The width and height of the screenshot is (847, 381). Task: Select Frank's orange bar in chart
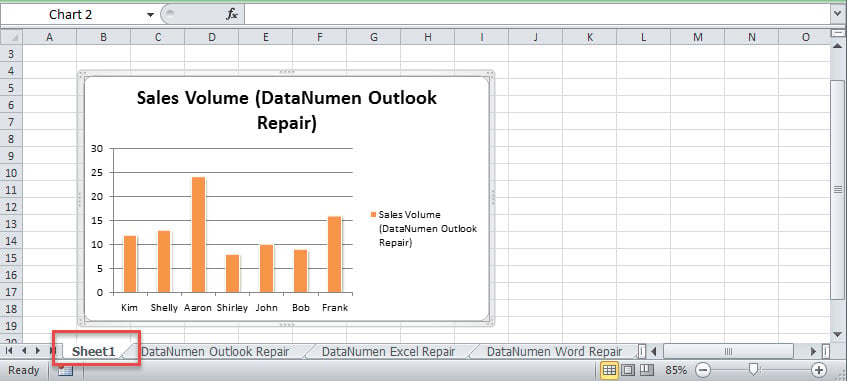click(334, 254)
